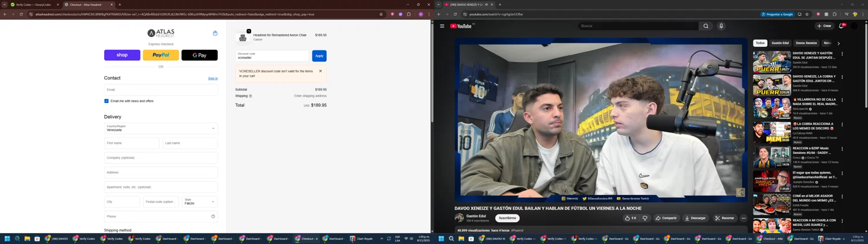Select the Todos filter chip
The width and height of the screenshot is (868, 244).
tap(760, 43)
